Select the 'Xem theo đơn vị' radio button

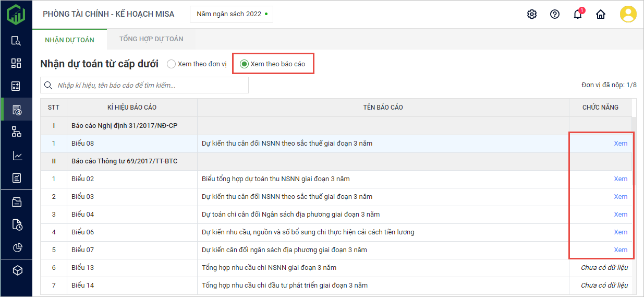(172, 64)
